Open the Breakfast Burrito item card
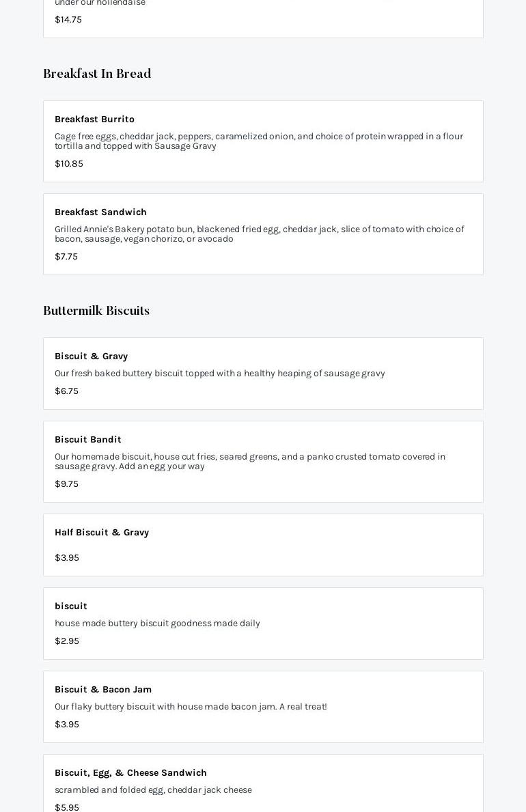Viewport: 526px width, 812px height. (x=263, y=141)
